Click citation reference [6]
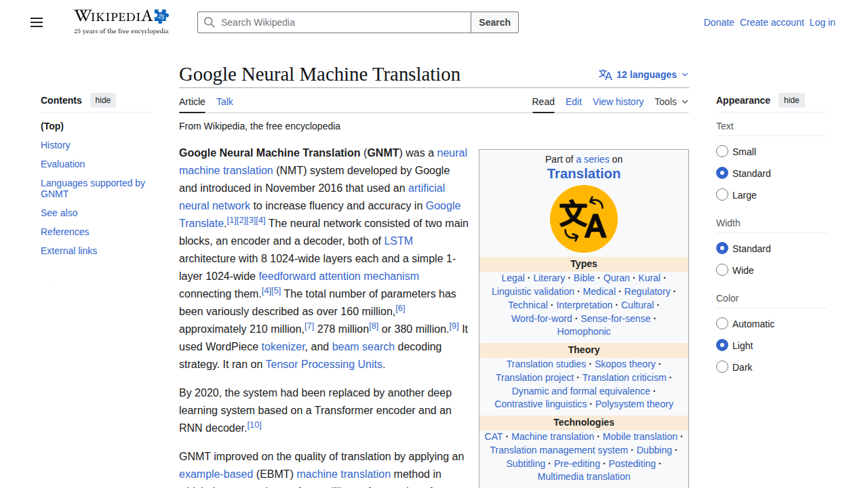868x488 pixels. tap(400, 308)
